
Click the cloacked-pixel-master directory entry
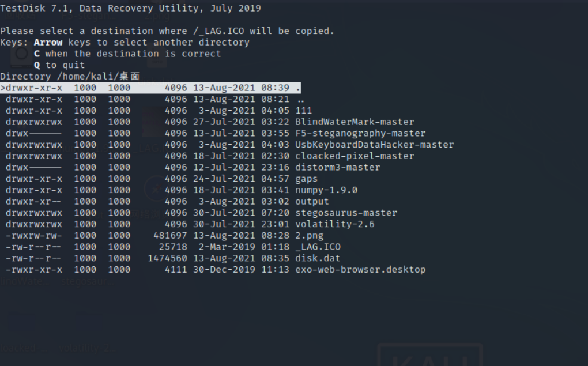(354, 156)
